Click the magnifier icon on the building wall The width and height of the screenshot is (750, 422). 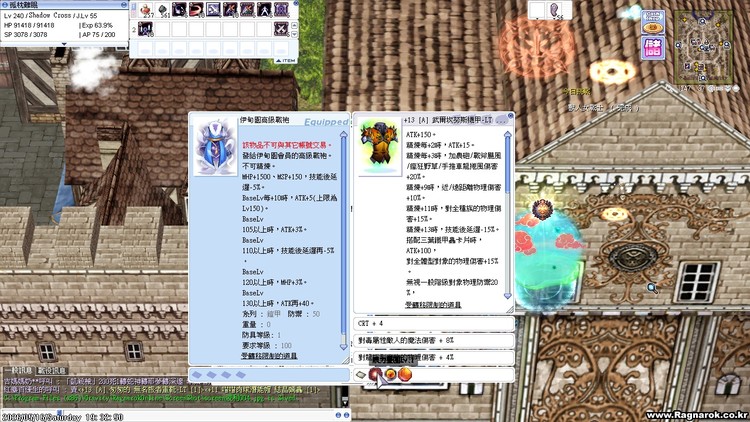(x=652, y=288)
